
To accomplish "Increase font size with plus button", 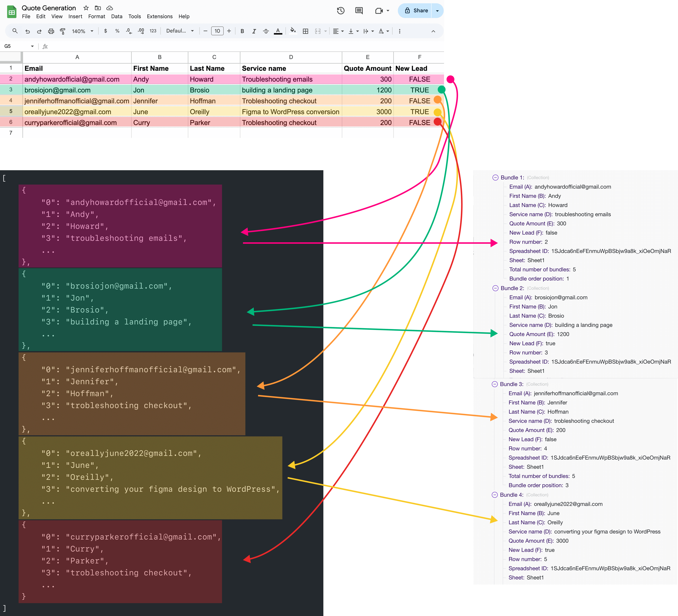I will pyautogui.click(x=229, y=31).
